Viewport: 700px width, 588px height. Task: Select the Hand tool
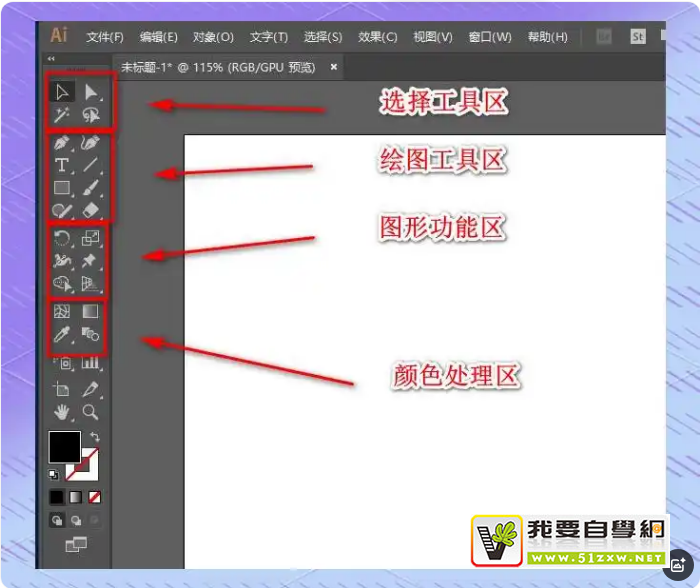(62, 412)
